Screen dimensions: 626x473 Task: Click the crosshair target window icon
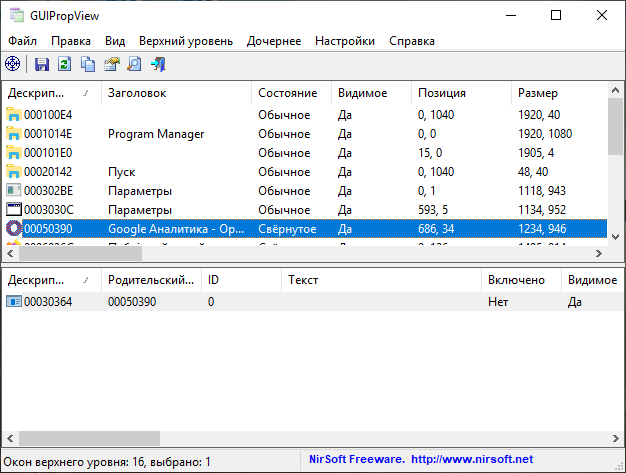(12, 63)
